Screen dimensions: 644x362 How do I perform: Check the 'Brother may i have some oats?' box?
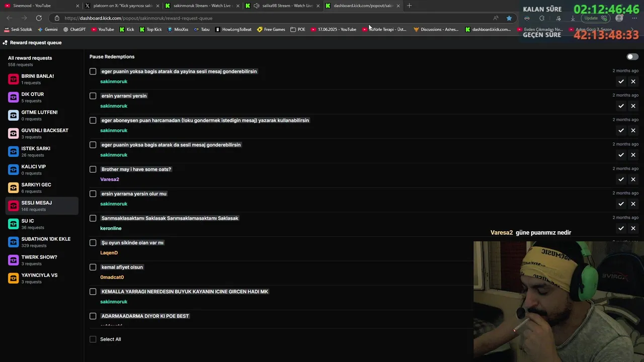(x=93, y=169)
